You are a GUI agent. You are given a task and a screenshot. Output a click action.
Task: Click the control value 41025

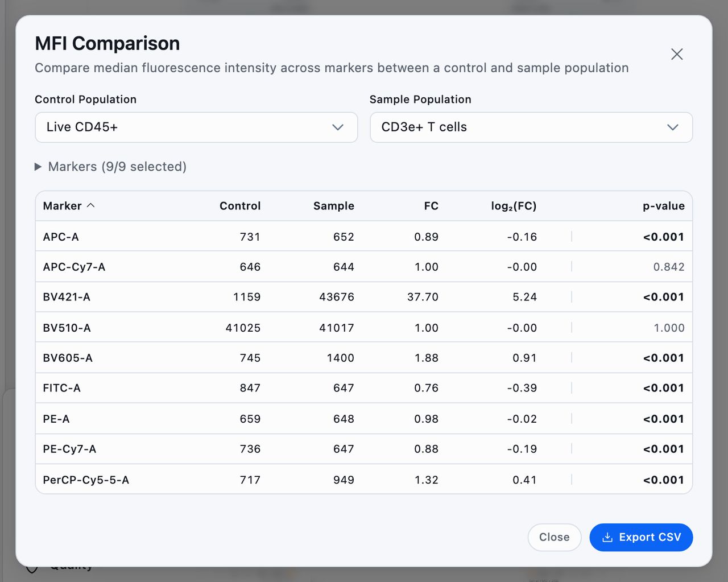[243, 328]
